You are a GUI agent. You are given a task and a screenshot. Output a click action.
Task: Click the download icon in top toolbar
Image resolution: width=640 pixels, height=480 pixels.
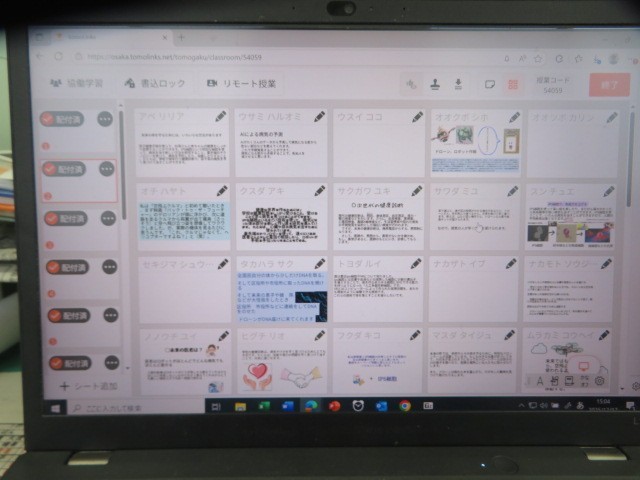[x=458, y=84]
